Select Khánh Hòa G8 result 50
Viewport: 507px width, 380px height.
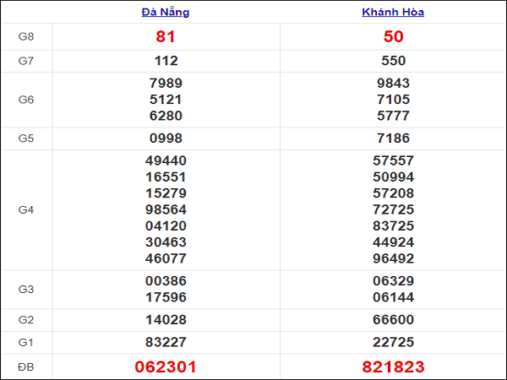[x=393, y=37]
